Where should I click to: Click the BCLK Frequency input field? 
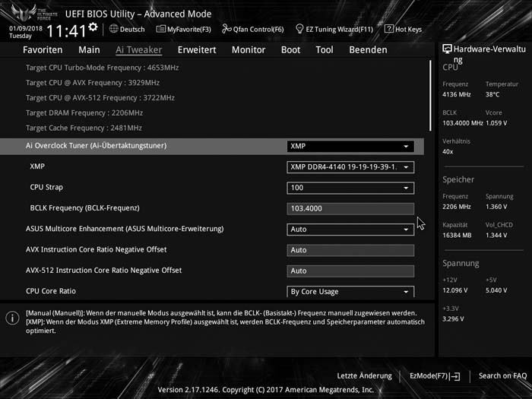tap(350, 209)
